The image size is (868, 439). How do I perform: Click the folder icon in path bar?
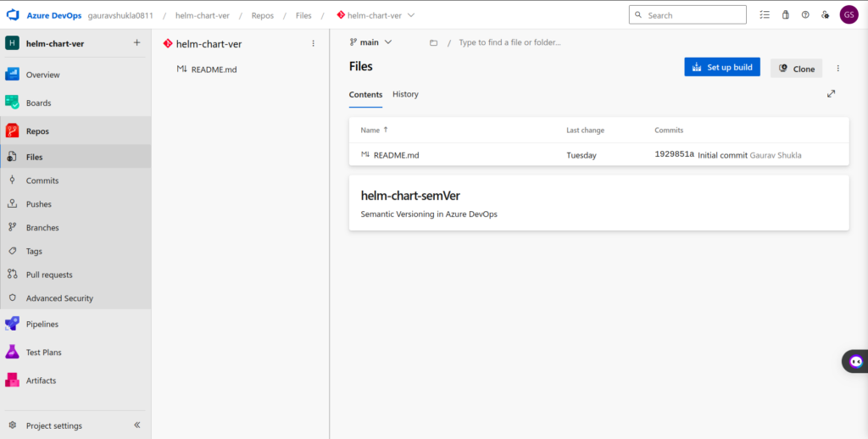433,42
